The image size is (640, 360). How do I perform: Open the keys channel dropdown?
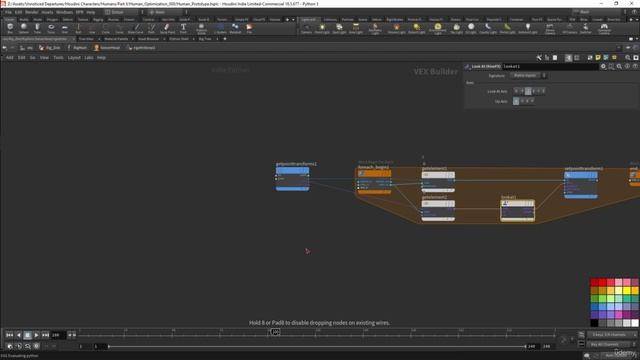pyautogui.click(x=611, y=335)
